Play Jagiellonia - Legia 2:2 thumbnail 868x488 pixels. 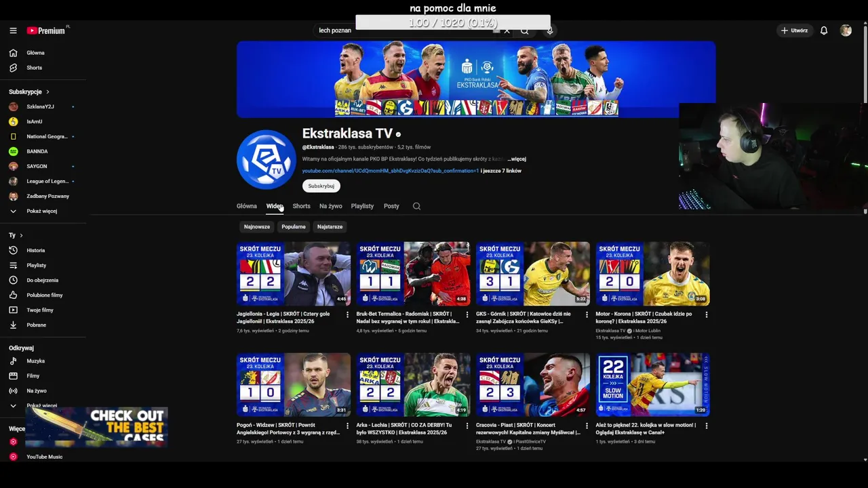click(293, 274)
